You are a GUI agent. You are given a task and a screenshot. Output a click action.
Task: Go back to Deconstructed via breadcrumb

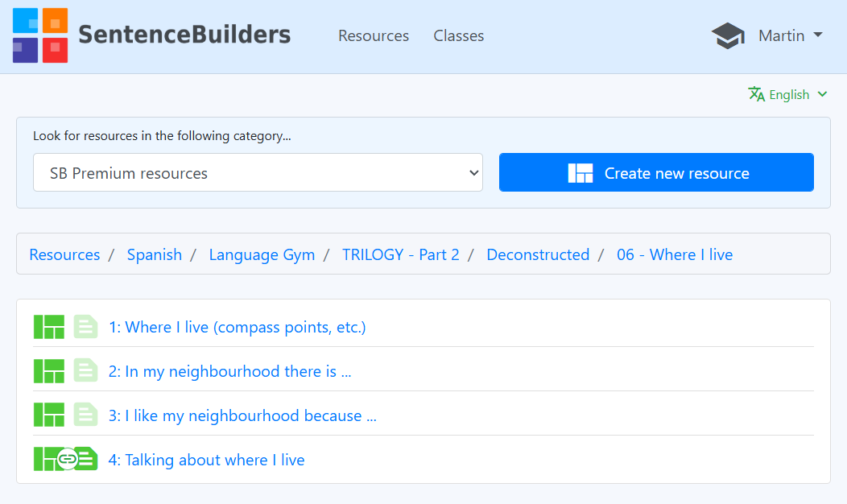(538, 254)
